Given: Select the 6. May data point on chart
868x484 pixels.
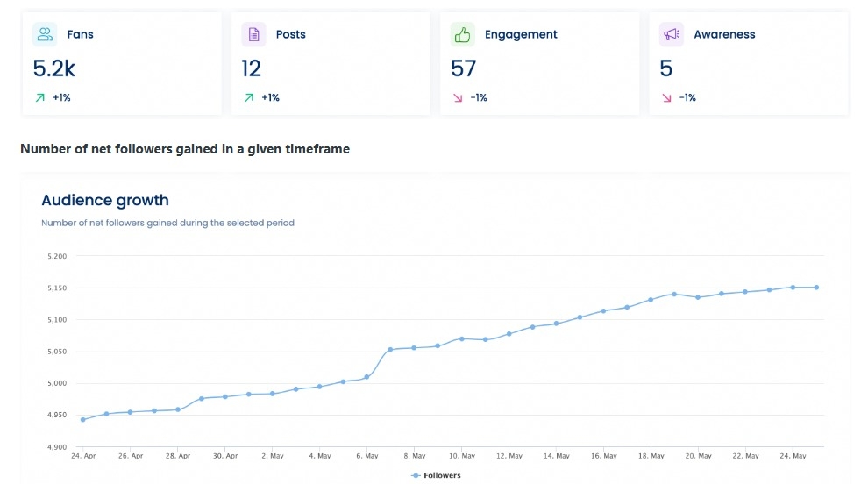Looking at the screenshot, I should tap(366, 377).
